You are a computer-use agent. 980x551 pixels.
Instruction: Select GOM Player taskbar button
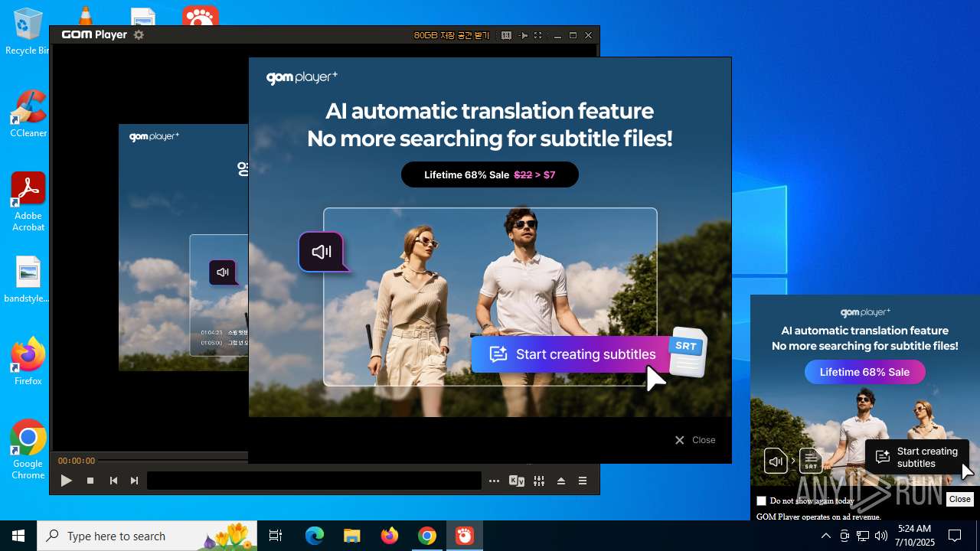(x=465, y=536)
